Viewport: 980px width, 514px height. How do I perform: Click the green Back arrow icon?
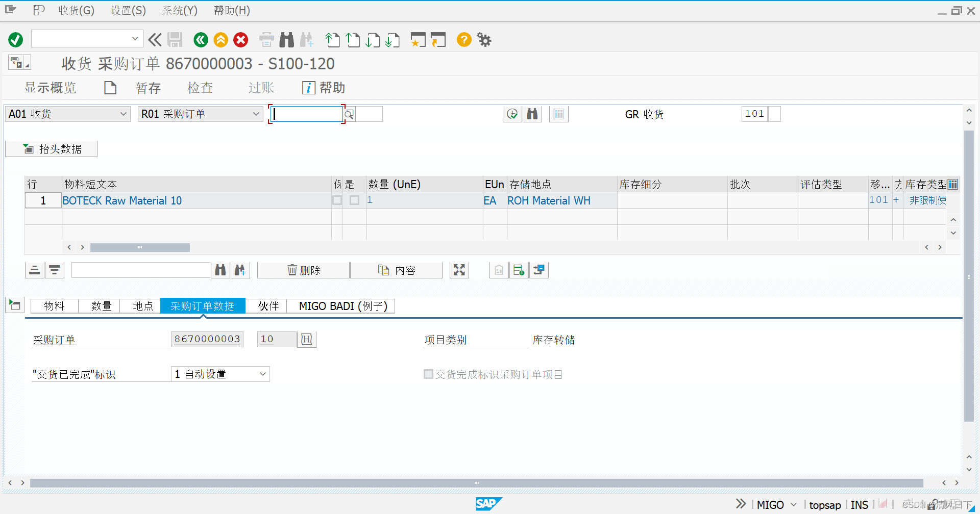coord(201,40)
